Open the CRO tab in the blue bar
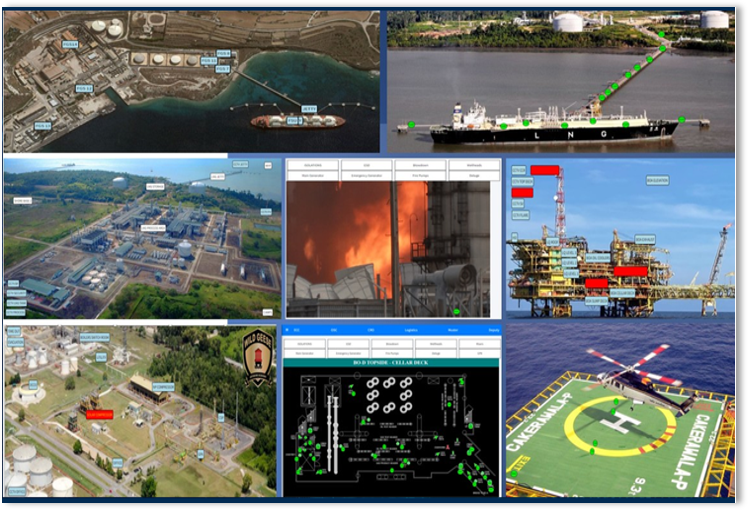 [371, 330]
